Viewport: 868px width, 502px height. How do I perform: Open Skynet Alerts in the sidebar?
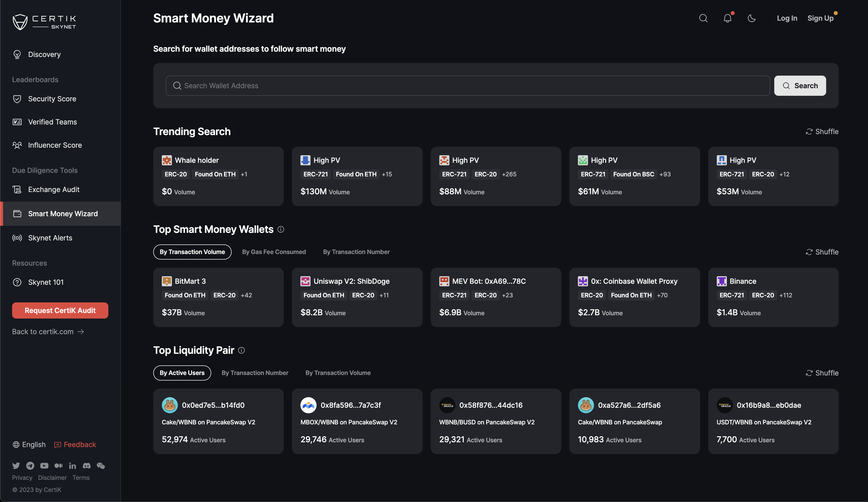50,238
